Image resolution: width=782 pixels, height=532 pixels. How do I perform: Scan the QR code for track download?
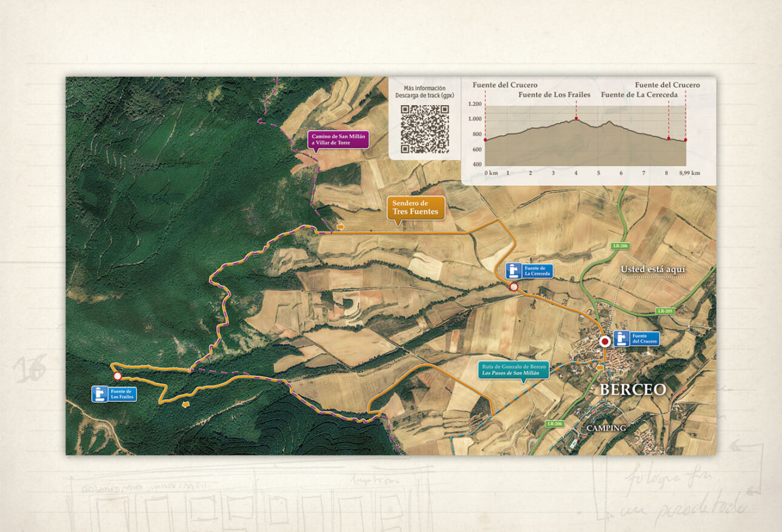point(424,129)
